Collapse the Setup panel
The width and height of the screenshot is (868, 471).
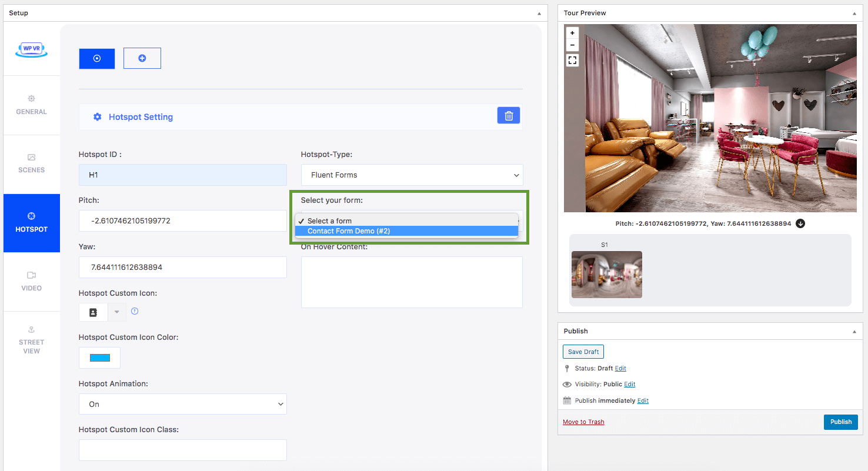[x=539, y=13]
